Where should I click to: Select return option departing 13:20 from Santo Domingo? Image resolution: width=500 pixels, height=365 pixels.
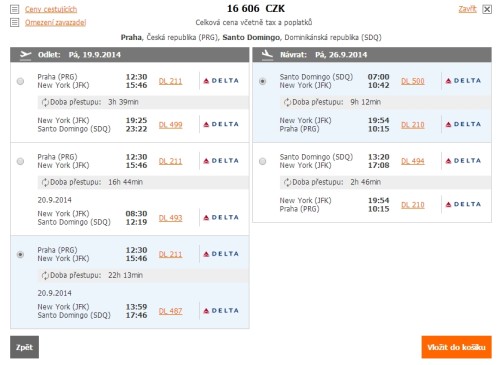[262, 161]
